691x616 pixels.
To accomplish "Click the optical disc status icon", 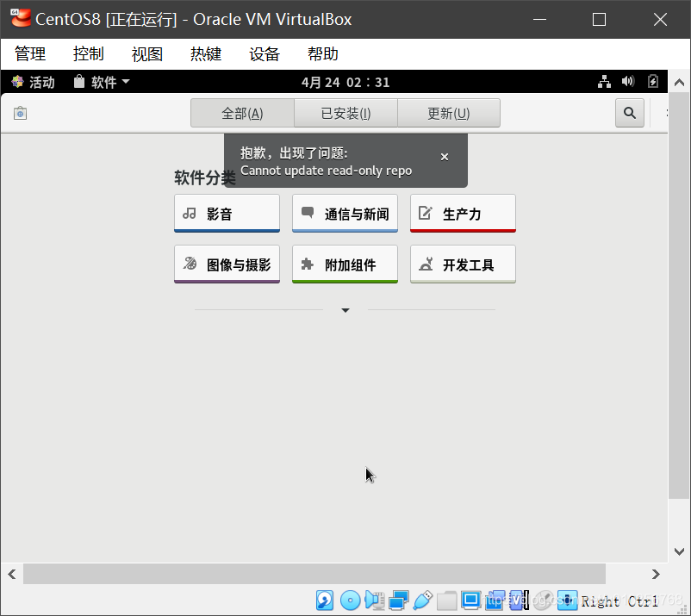I will (x=350, y=600).
